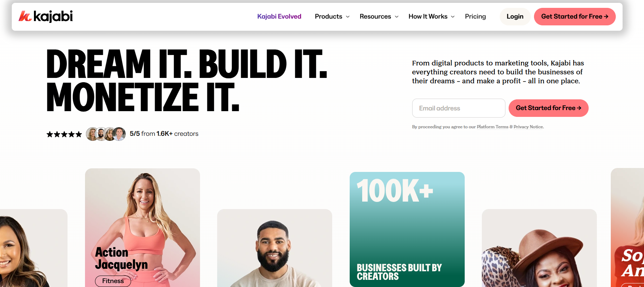Select the woman in brown hat card

pos(539,248)
